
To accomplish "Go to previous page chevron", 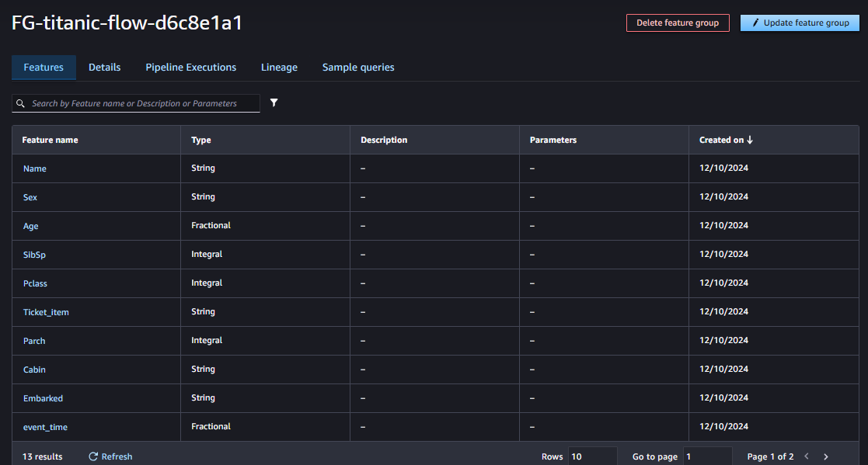I will coord(807,456).
